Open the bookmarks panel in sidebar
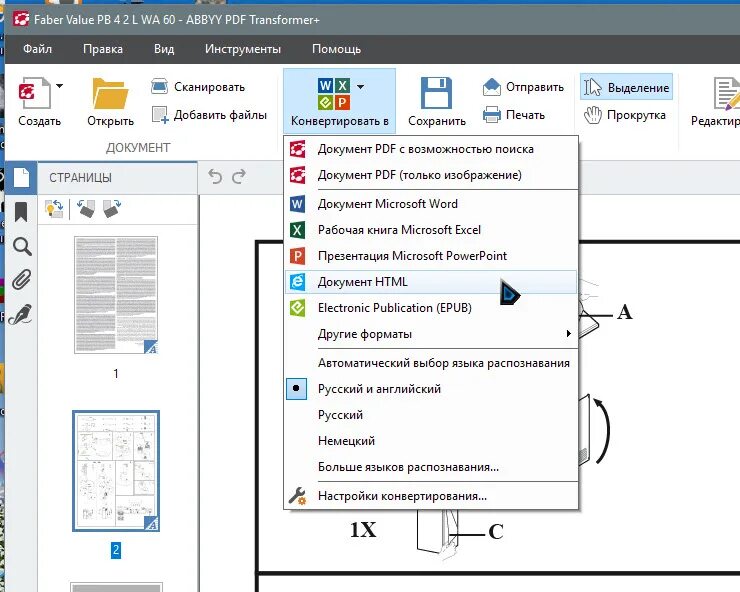Image resolution: width=740 pixels, height=592 pixels. [x=21, y=212]
